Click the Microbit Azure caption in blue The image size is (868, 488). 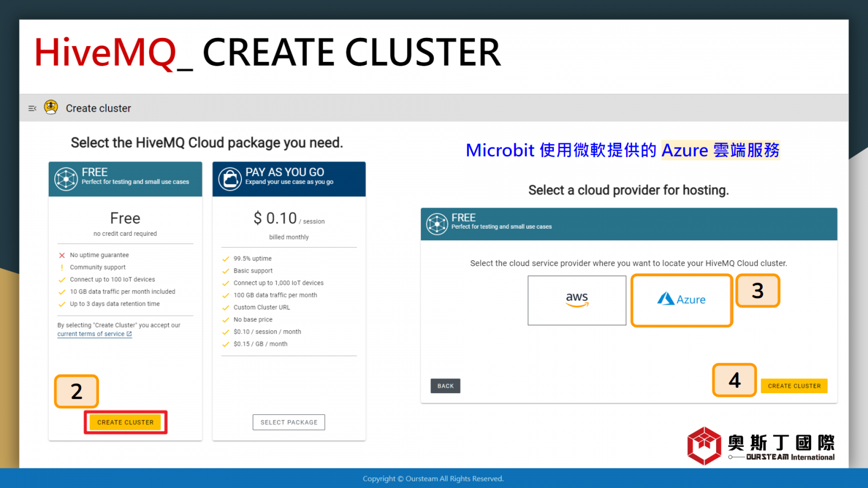[x=623, y=150]
